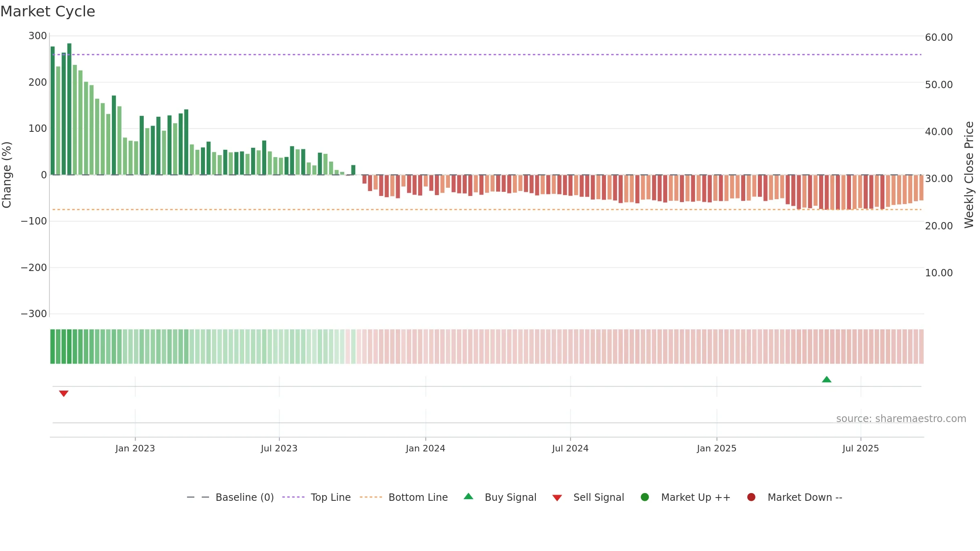Click the 40.00 tick on right axis
Image resolution: width=980 pixels, height=551 pixels.
pos(939,132)
